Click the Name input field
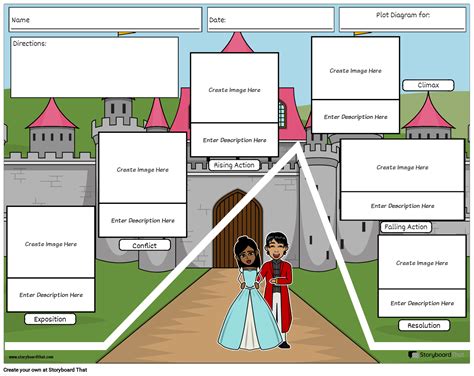474x376 pixels. click(105, 20)
